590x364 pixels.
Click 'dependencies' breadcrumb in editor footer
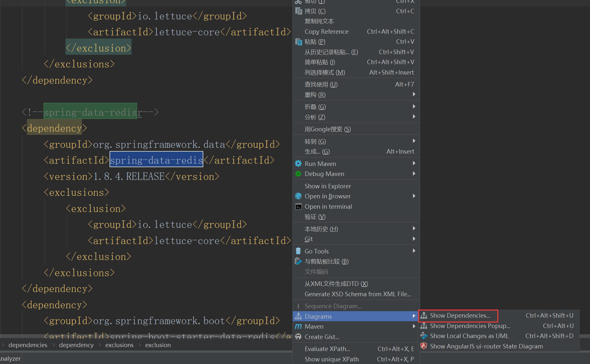pos(28,345)
